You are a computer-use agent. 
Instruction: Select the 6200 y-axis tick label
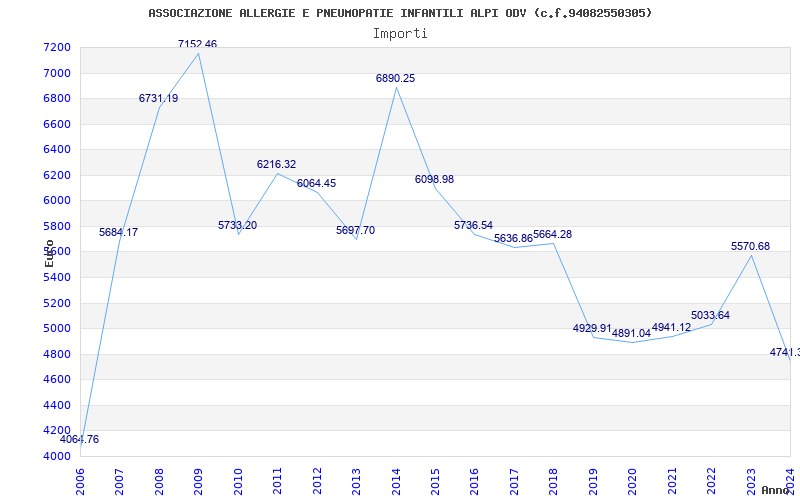[57, 176]
